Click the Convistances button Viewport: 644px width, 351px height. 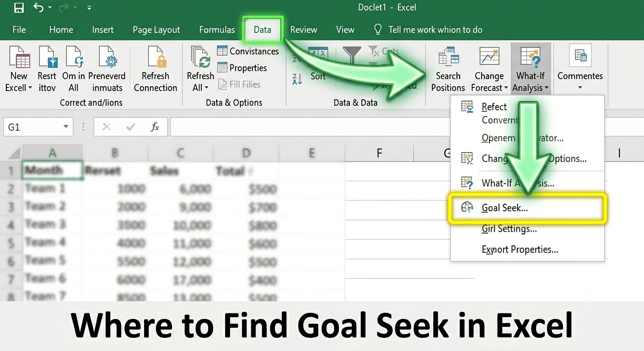(248, 51)
